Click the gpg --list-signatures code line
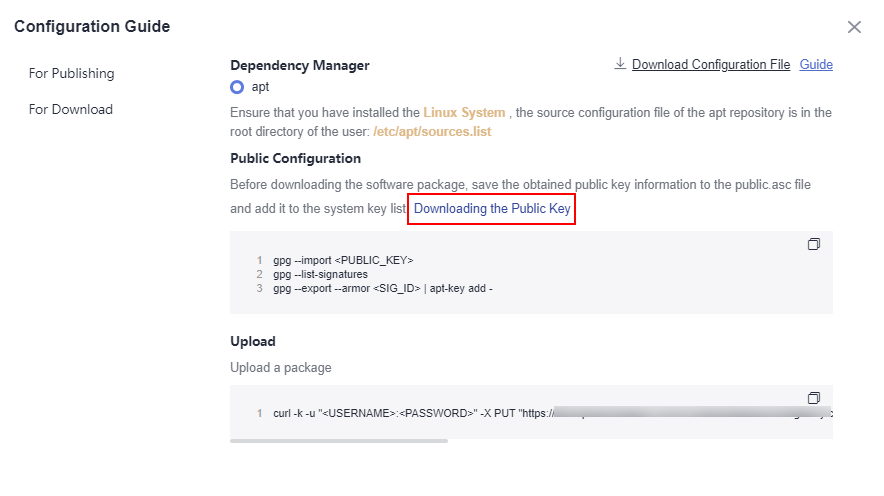Viewport: 884px width, 496px height. pos(320,274)
